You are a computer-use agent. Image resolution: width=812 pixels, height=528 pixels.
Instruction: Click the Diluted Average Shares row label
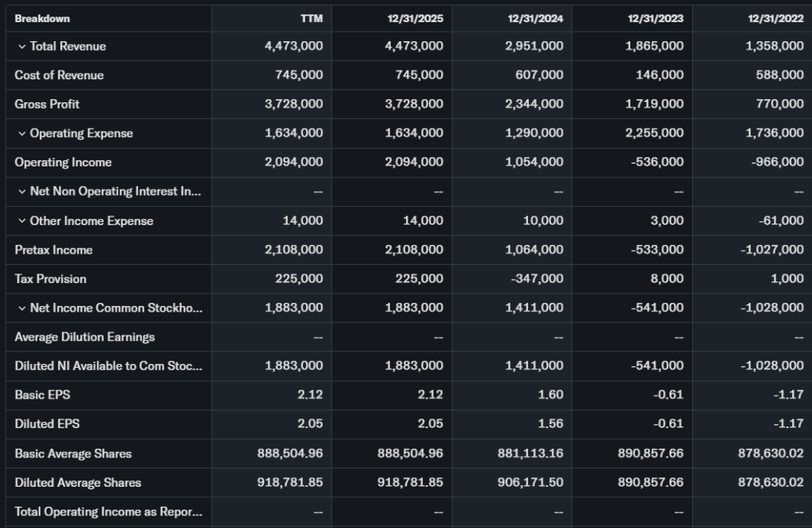click(78, 483)
